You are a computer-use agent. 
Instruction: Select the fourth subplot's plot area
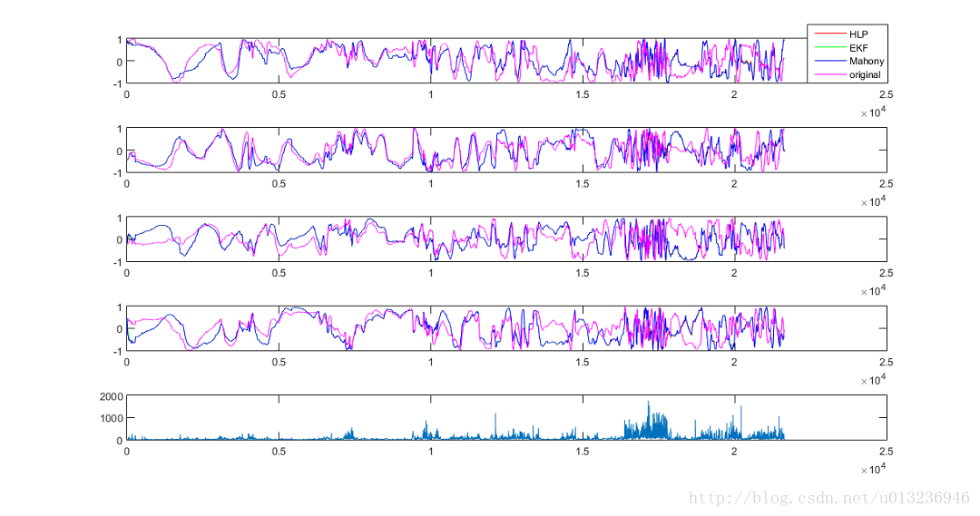(x=506, y=328)
